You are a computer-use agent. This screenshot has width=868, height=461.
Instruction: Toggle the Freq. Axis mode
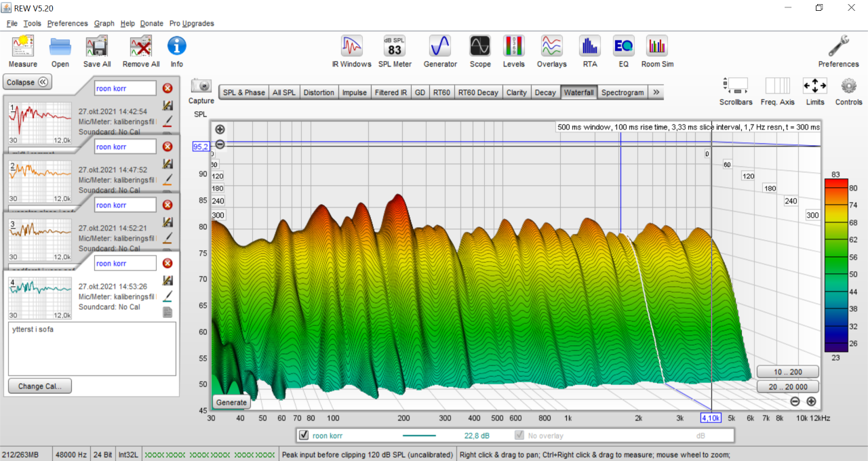tap(777, 87)
